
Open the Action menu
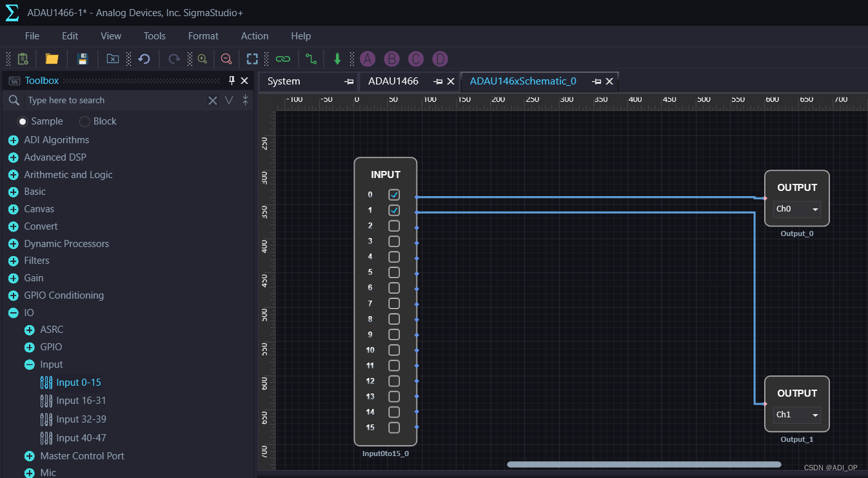pos(255,36)
